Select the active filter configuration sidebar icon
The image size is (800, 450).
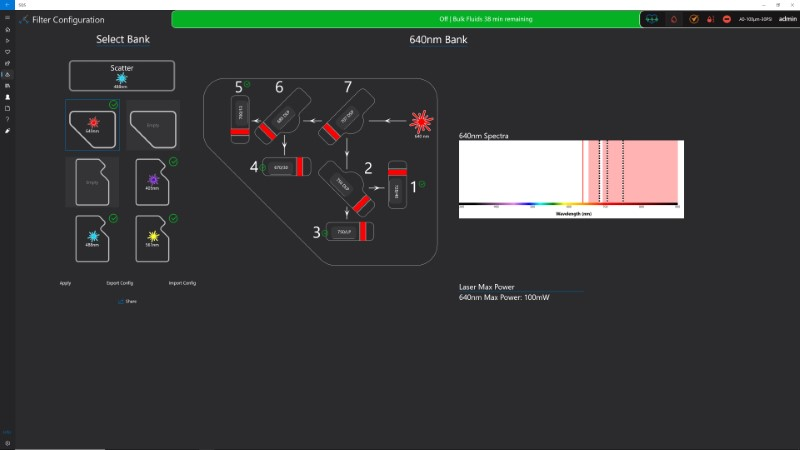coord(7,74)
